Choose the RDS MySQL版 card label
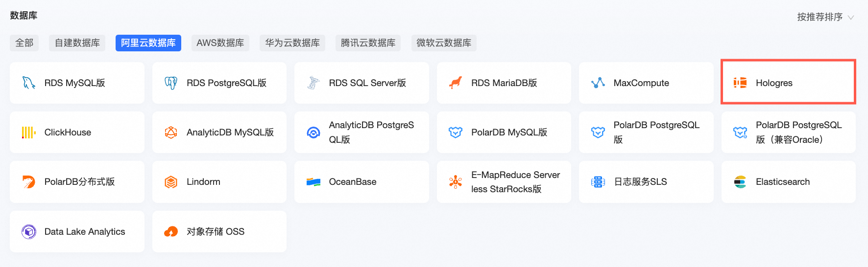Image resolution: width=868 pixels, height=267 pixels. point(75,83)
